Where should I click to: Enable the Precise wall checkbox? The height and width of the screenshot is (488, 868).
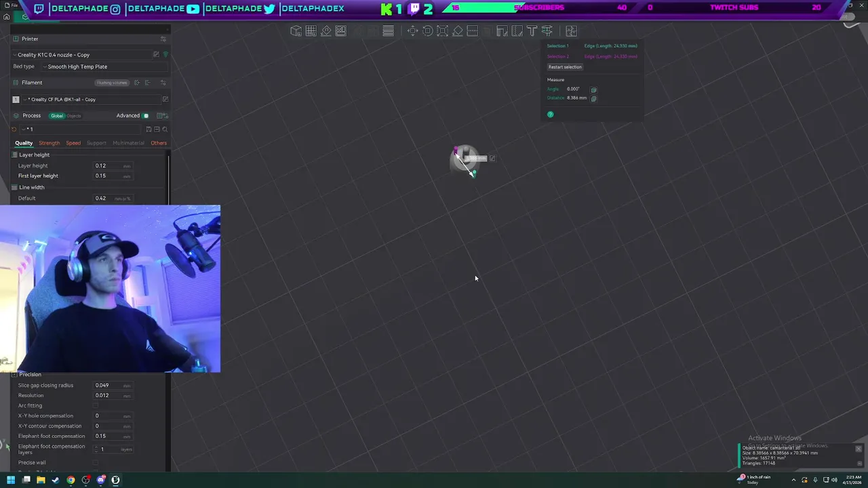click(96, 463)
